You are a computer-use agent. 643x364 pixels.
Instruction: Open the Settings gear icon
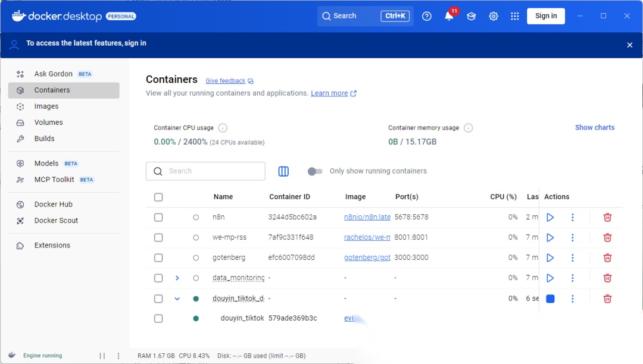[494, 16]
